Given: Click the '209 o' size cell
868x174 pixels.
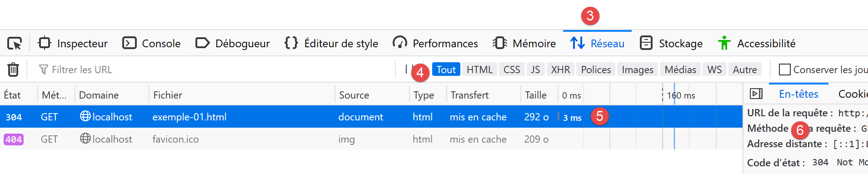Looking at the screenshot, I should 536,139.
